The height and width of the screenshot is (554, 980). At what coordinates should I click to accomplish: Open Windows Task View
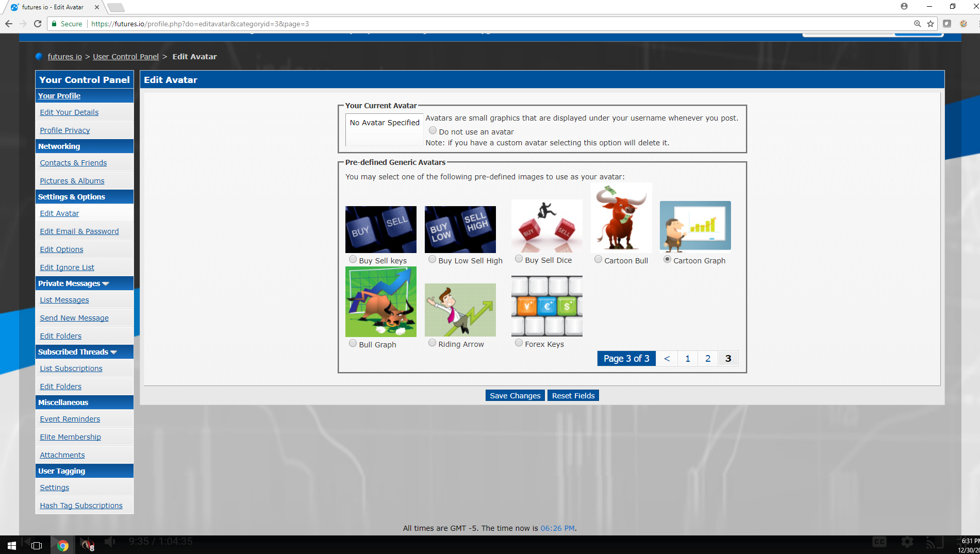tap(37, 545)
